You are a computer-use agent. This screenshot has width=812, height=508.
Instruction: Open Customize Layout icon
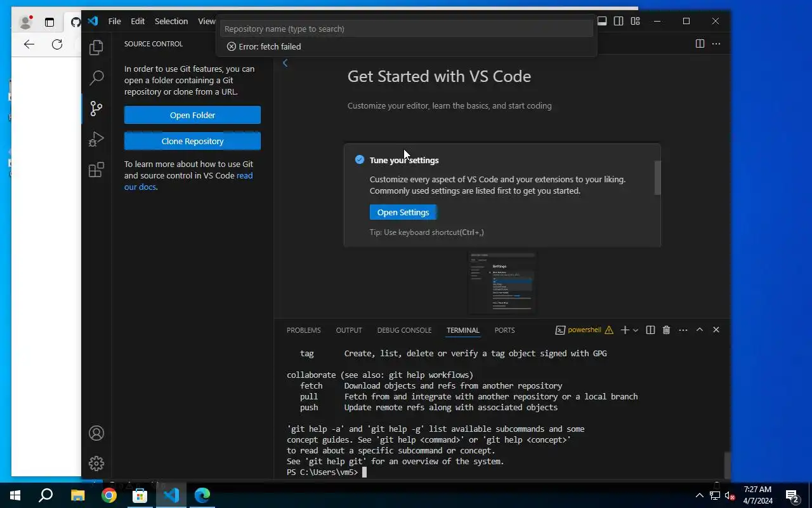tap(635, 21)
